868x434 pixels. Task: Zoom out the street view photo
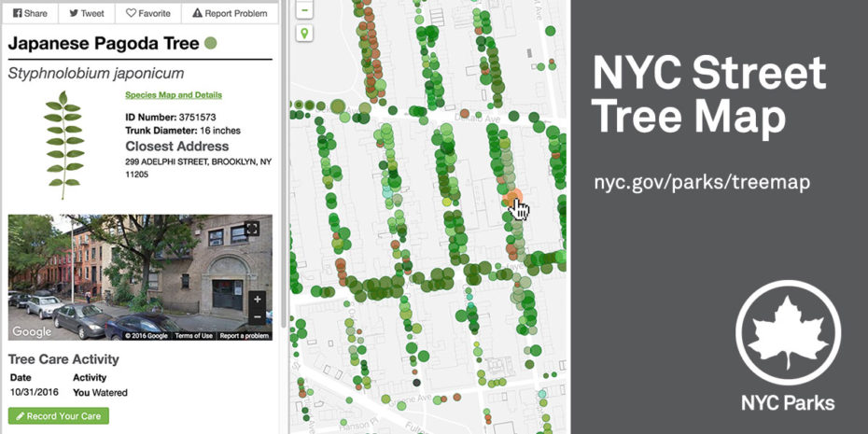(257, 317)
